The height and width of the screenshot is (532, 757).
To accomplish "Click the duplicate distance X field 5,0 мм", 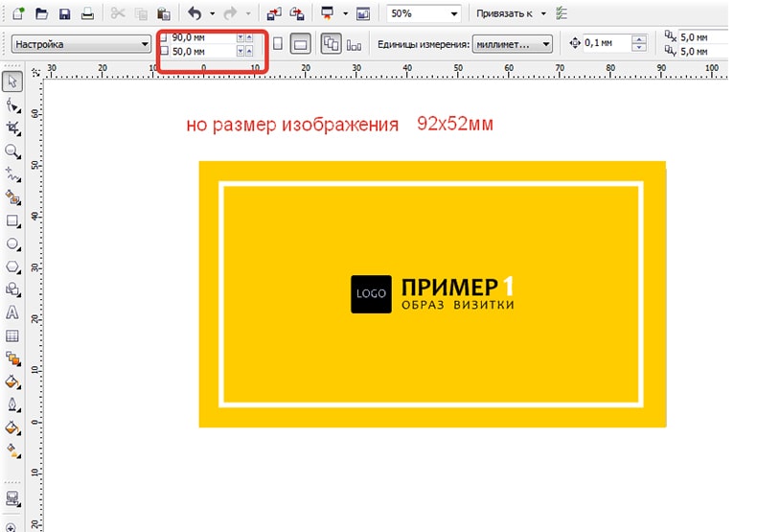I will [x=703, y=37].
